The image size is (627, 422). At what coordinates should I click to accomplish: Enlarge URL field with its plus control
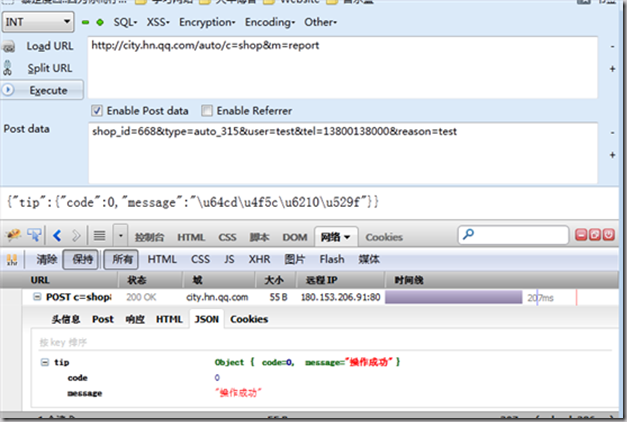pos(612,69)
